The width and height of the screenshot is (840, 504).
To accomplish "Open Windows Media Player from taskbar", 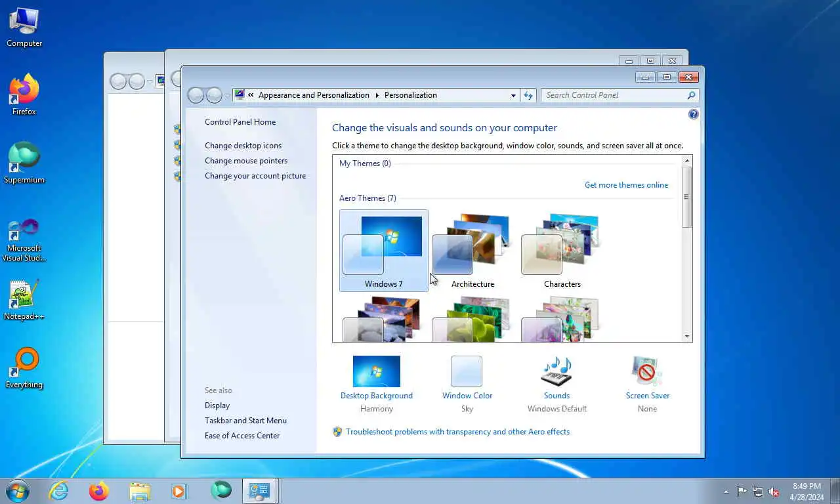I will pos(179,491).
